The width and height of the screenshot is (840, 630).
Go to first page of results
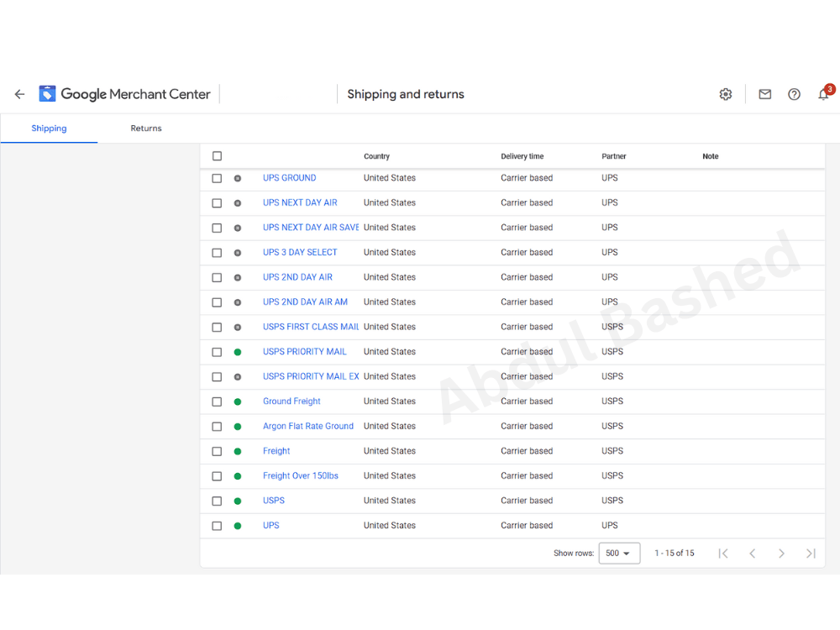pos(723,554)
